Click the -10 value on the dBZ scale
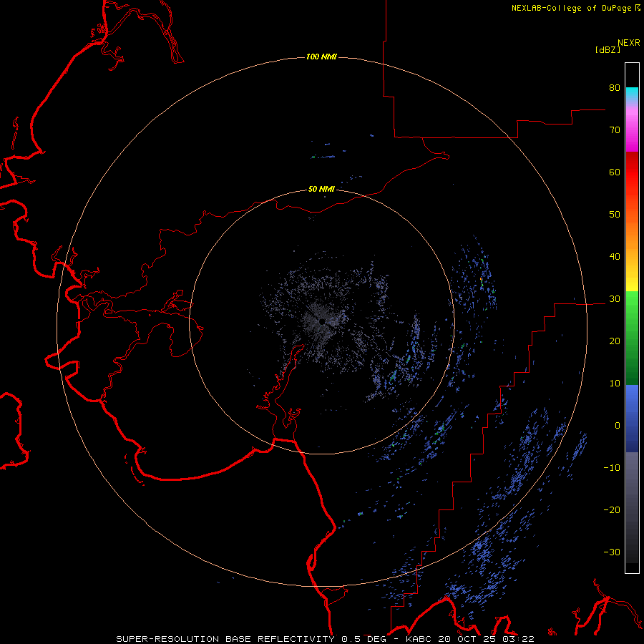This screenshot has height=644, width=644. point(612,468)
